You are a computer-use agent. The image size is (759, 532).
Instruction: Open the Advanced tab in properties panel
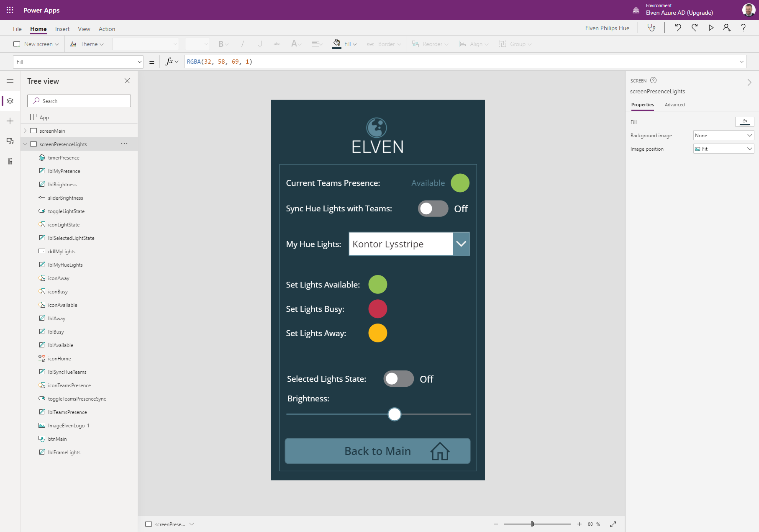[675, 105]
